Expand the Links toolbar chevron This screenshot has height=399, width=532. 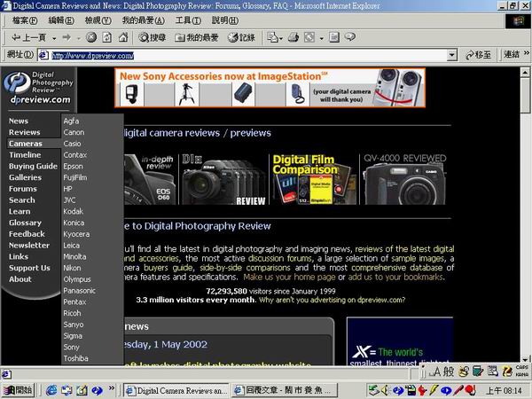pos(526,53)
